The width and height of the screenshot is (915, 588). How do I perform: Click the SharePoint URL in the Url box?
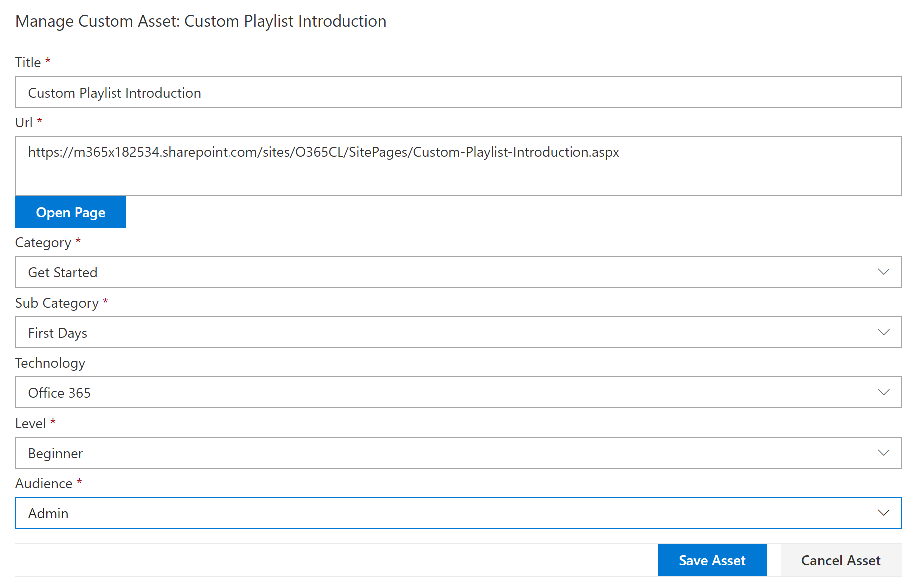[324, 152]
